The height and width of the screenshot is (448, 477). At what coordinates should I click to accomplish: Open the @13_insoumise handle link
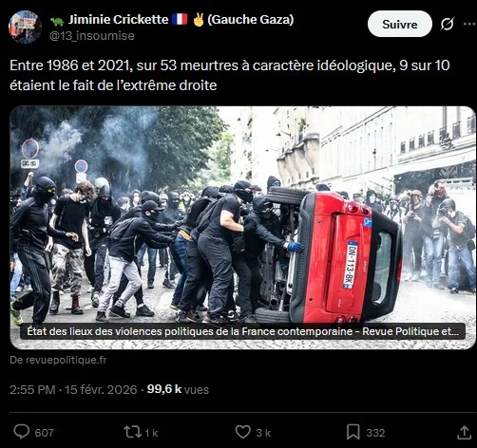point(92,36)
